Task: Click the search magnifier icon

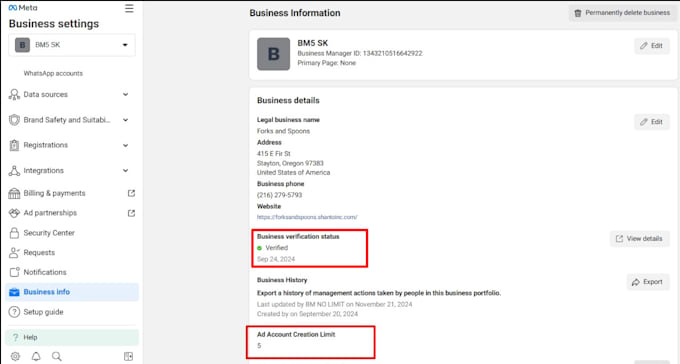Action: pyautogui.click(x=56, y=356)
